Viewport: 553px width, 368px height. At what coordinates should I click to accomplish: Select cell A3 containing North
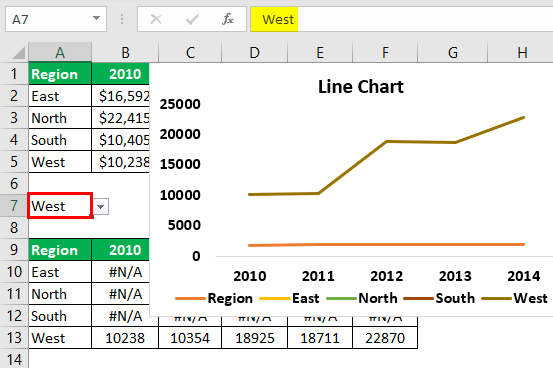(60, 118)
